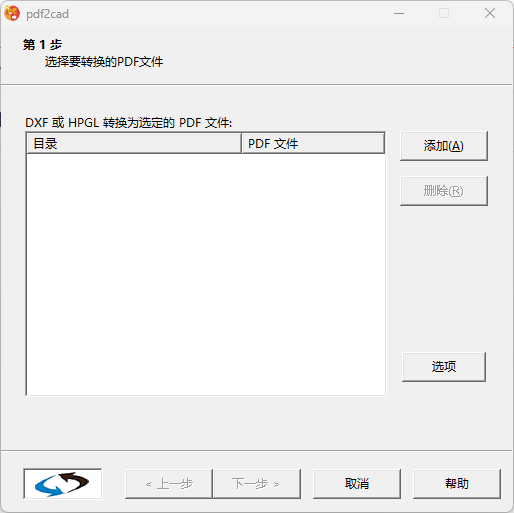
Task: Click the DXF 或 HPGL list label
Action: (x=128, y=123)
